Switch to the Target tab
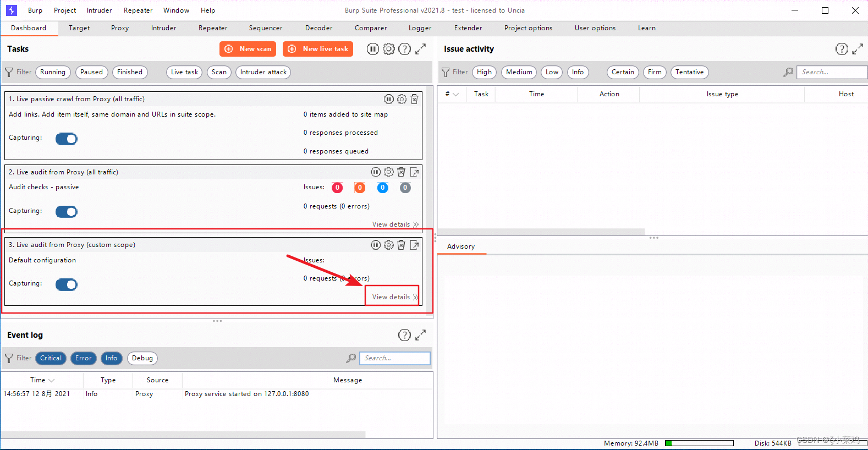The height and width of the screenshot is (450, 868). pos(79,28)
